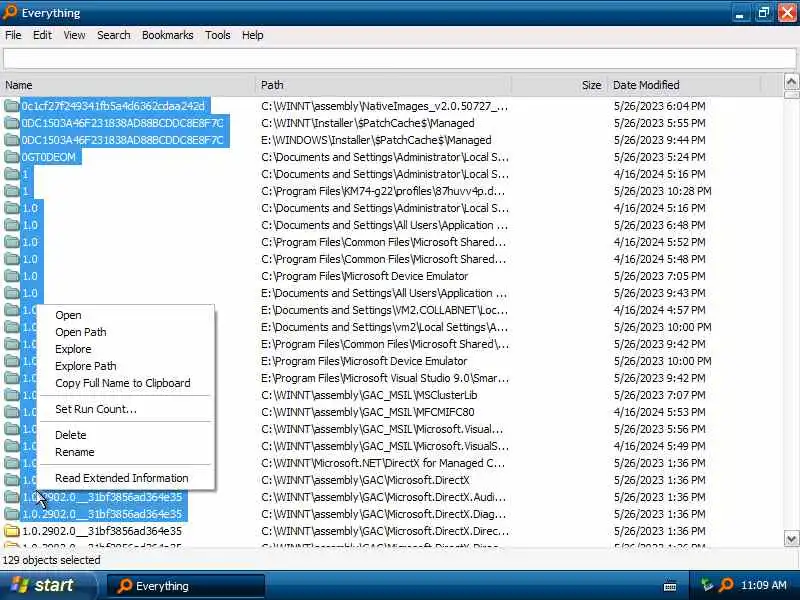
Task: Click the Everything taskbar button
Action: [x=186, y=586]
